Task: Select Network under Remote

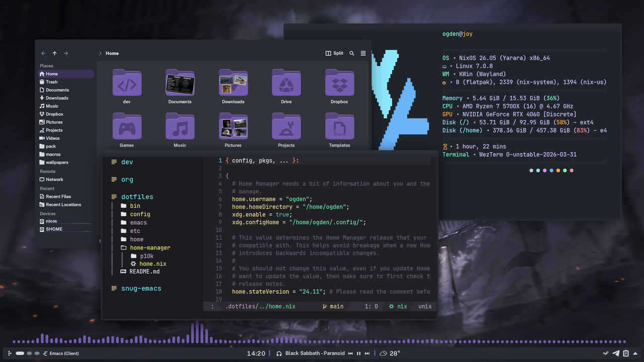Action: click(x=66, y=179)
